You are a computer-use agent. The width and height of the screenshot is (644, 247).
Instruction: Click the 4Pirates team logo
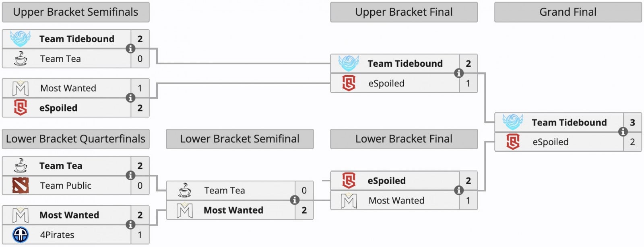[21, 235]
